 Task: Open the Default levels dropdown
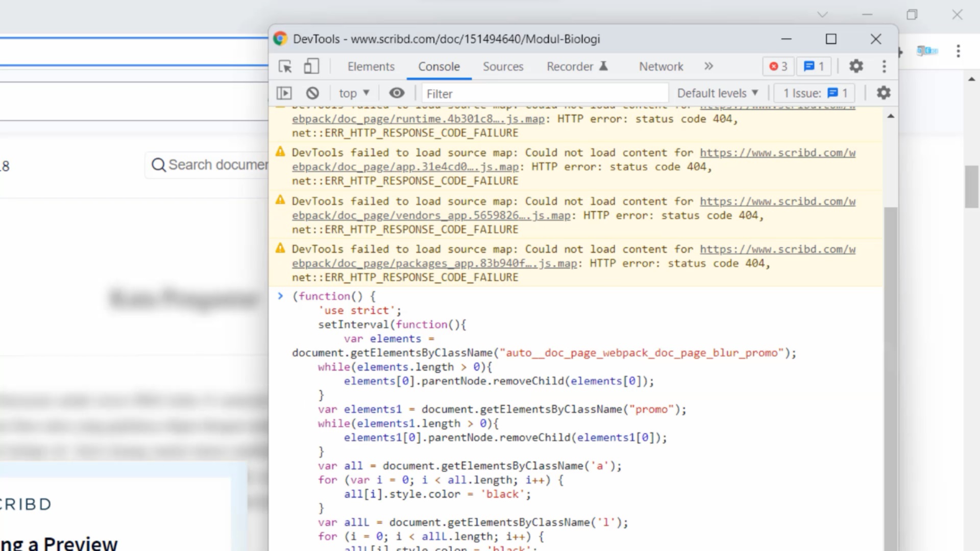718,92
